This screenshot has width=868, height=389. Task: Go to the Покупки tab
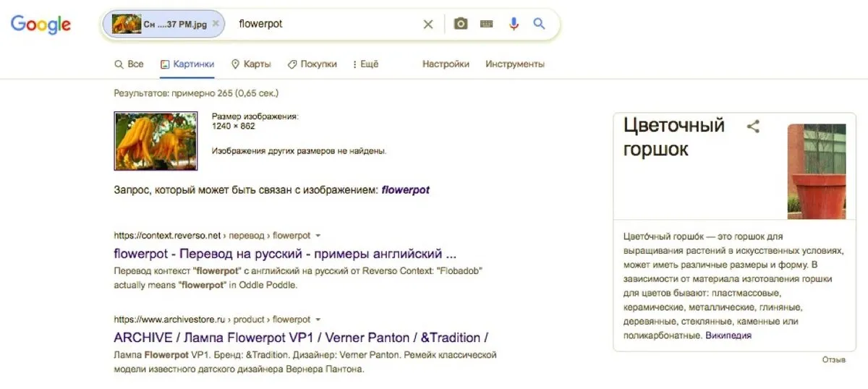312,64
